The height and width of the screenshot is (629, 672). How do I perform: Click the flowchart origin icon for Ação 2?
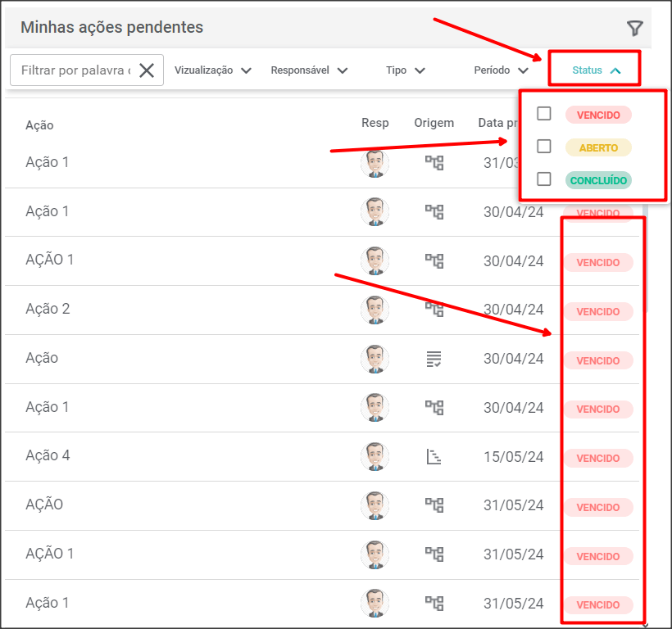click(434, 310)
